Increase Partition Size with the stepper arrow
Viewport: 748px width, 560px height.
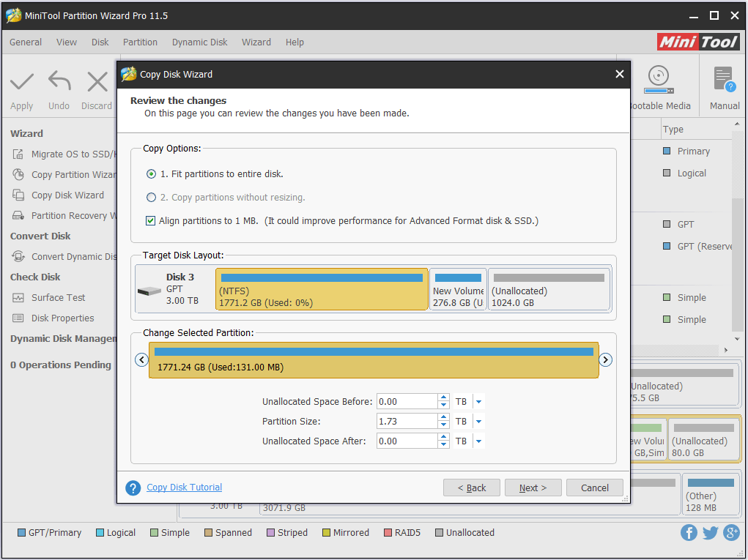pos(443,417)
